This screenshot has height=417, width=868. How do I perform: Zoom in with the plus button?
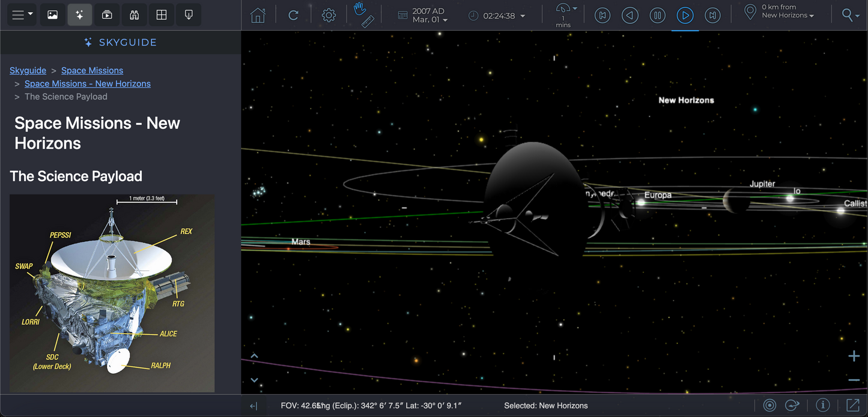854,356
